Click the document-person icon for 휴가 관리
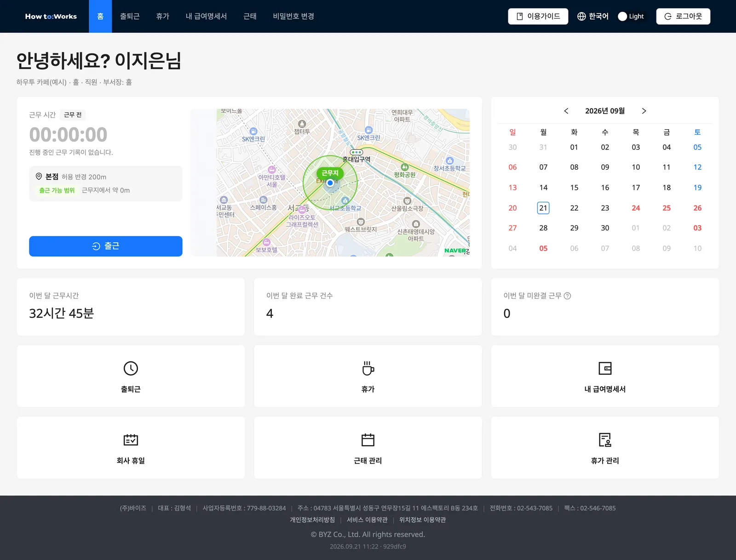Viewport: 736px width, 560px height. coord(605,440)
